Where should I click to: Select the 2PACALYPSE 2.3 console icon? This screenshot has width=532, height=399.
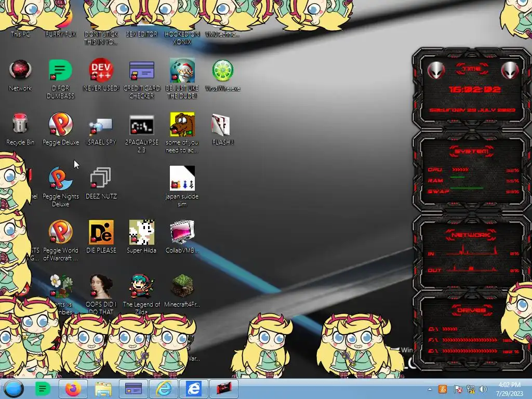[x=141, y=133]
